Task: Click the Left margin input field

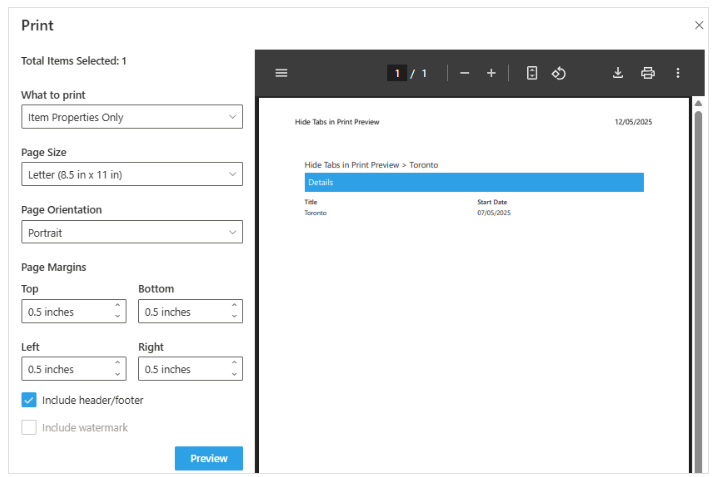Action: pos(74,369)
